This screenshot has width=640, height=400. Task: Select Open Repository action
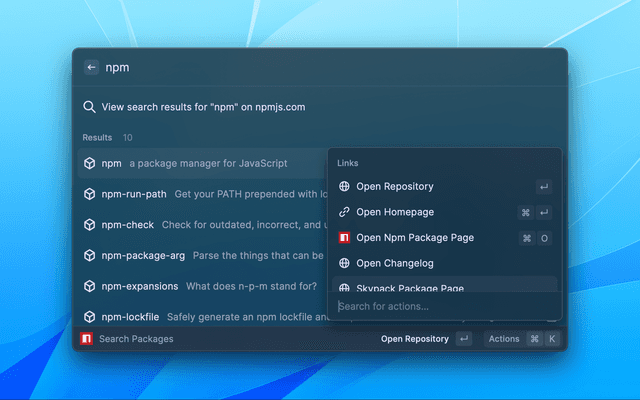[395, 186]
